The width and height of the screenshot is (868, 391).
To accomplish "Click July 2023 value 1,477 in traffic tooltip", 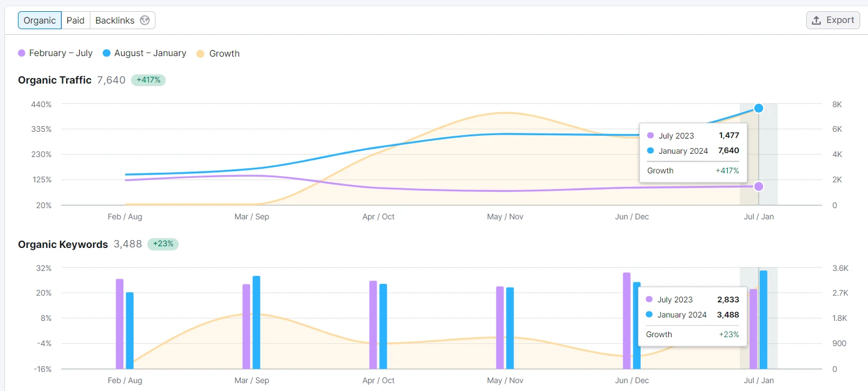I will pos(729,136).
